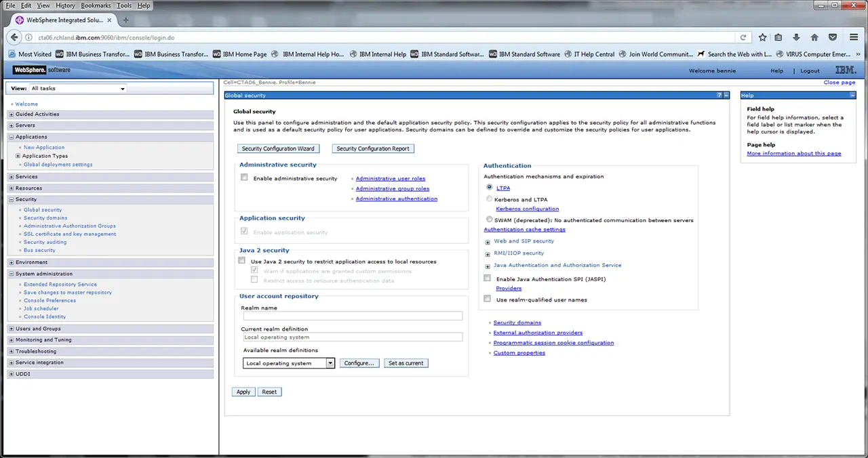This screenshot has height=458, width=868.
Task: Open the IBM Internal Help bookmark
Action: 377,54
